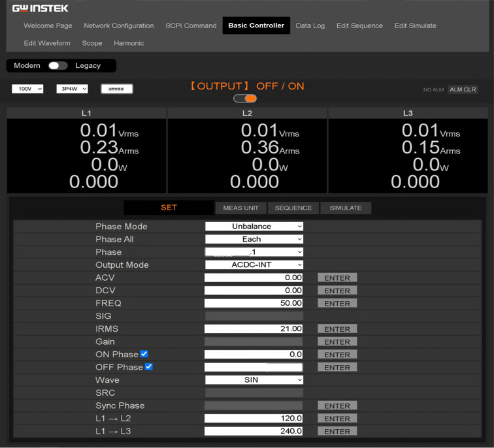This screenshot has height=448, width=494.
Task: Confirm the FREQ value with ENTER
Action: (x=337, y=304)
